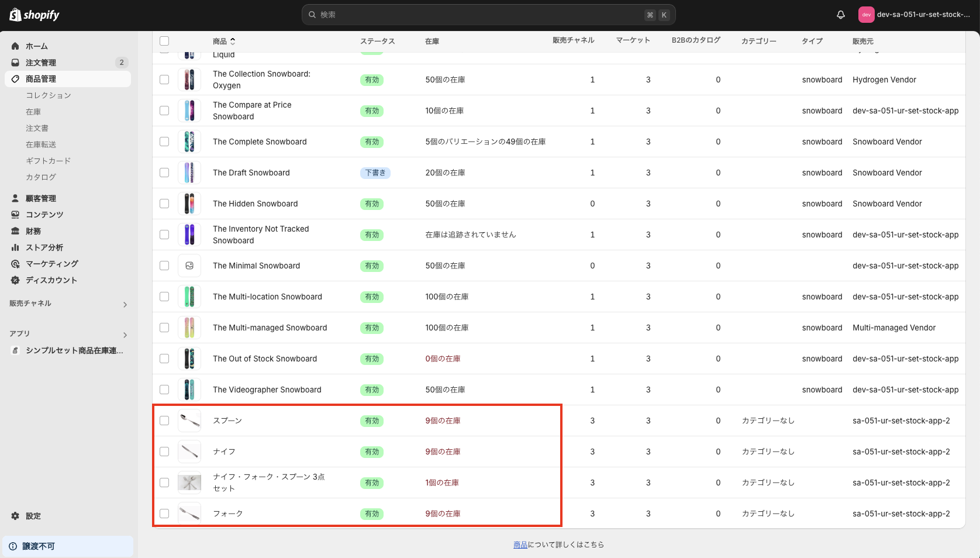The height and width of the screenshot is (558, 980).
Task: Select The Collection Snowboard: Oxygen checkbox
Action: (164, 80)
